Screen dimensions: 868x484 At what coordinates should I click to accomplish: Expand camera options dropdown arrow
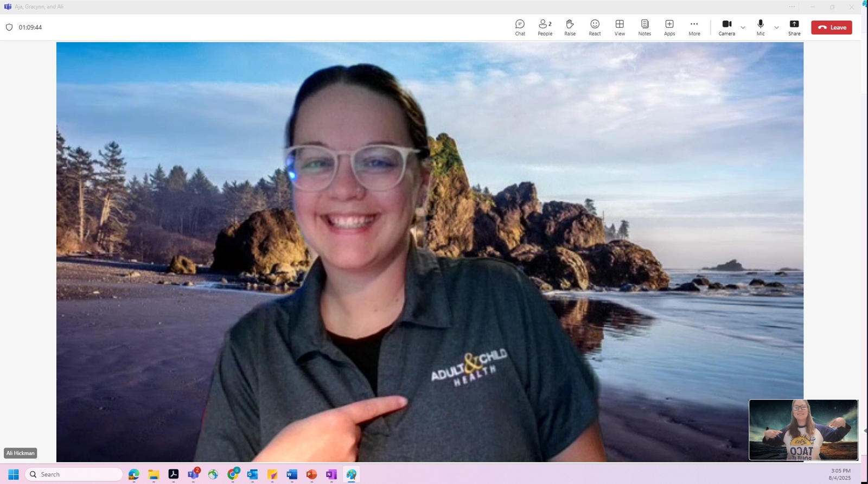click(x=743, y=28)
